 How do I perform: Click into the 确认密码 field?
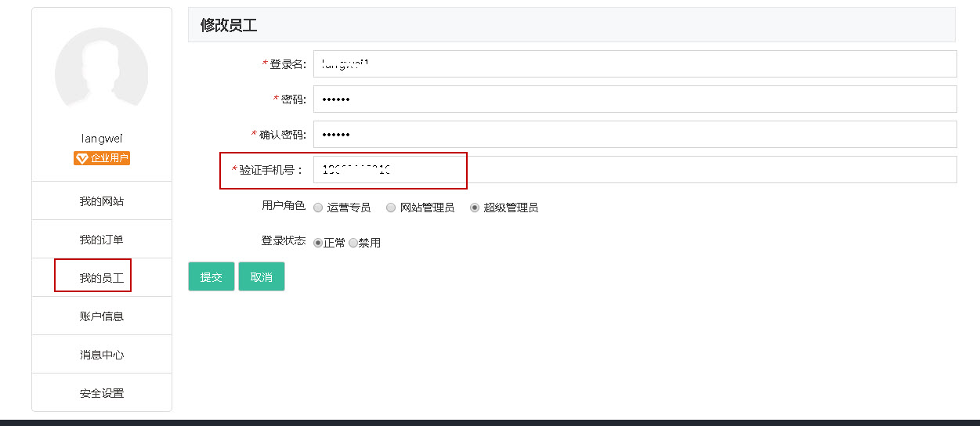click(x=635, y=135)
